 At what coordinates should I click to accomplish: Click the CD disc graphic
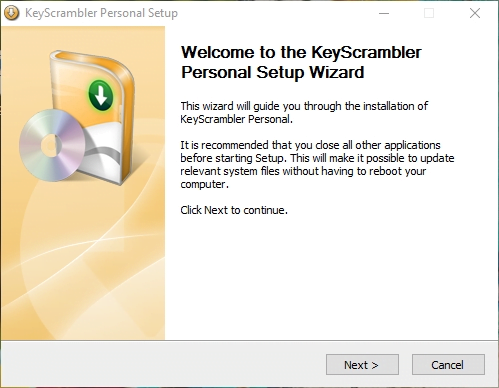pos(52,146)
